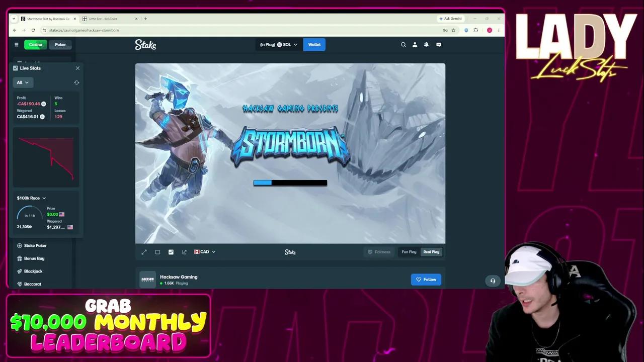Open Stake Poker from the sidebar
This screenshot has width=644, height=362.
35,245
